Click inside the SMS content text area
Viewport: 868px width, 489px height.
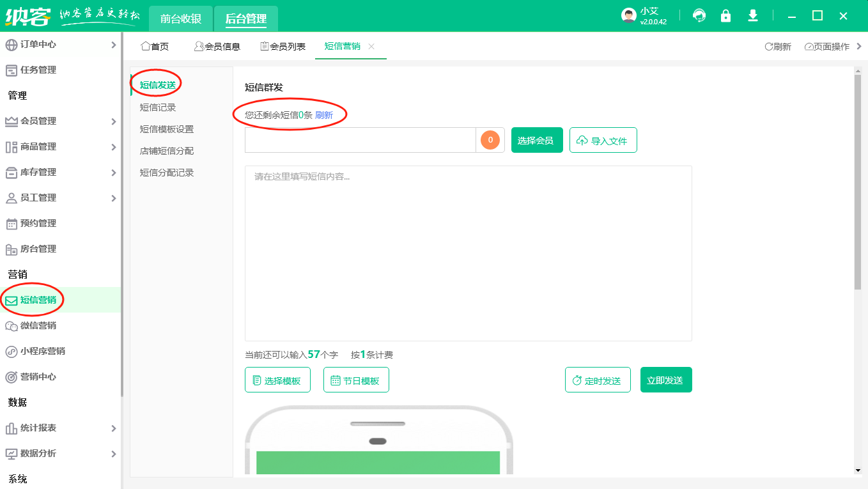(468, 252)
